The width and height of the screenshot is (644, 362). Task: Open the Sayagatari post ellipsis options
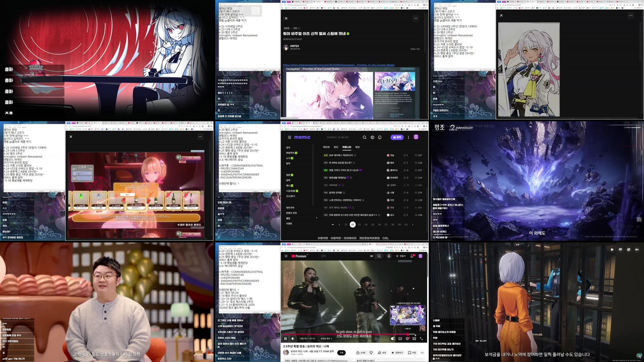pyautogui.click(x=416, y=19)
